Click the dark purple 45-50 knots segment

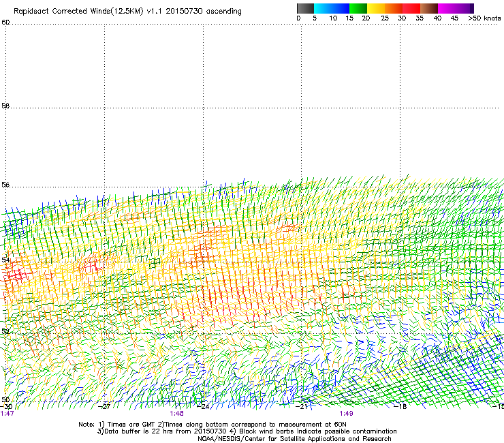pyautogui.click(x=464, y=8)
